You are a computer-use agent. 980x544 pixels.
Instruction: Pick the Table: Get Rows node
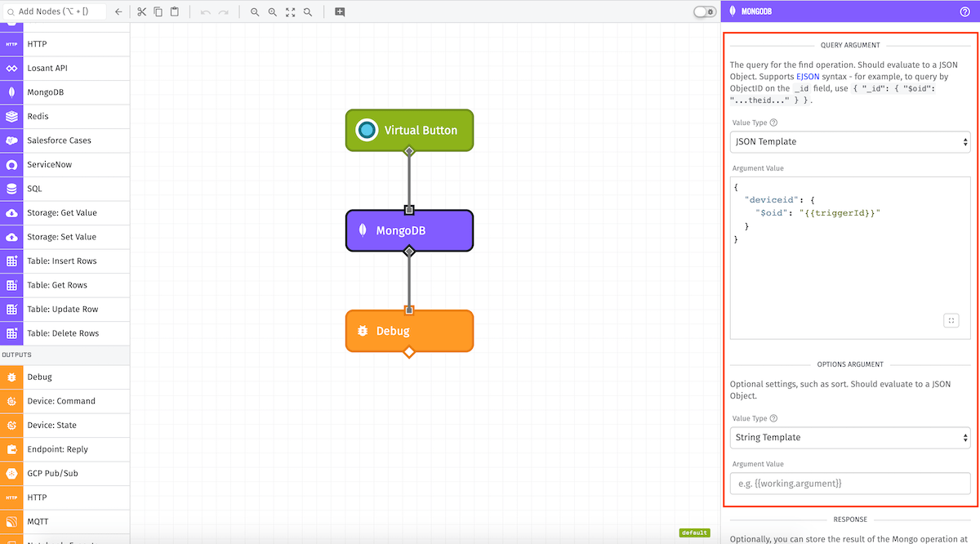tap(65, 285)
